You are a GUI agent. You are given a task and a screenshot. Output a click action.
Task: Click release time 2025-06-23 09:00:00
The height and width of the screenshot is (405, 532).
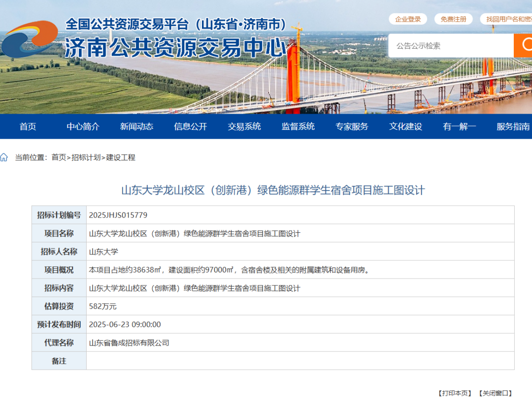[125, 324]
